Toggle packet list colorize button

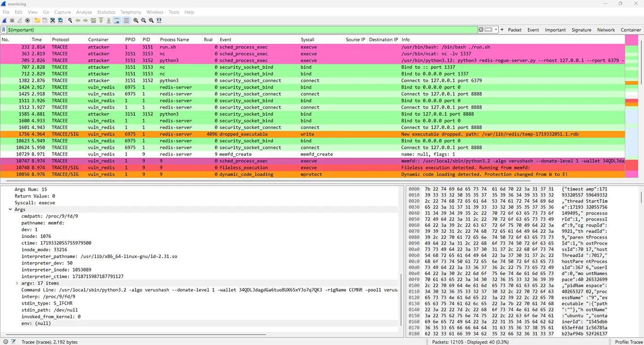pyautogui.click(x=126, y=21)
